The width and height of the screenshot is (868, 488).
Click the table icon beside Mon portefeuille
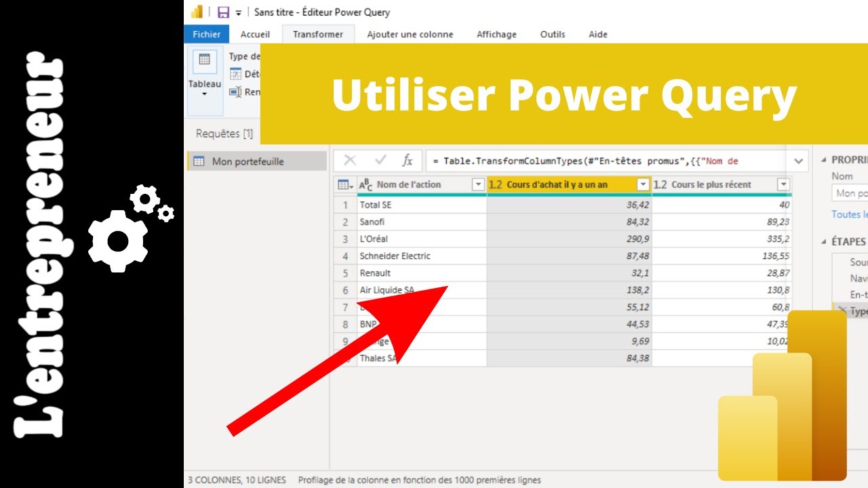coord(199,161)
